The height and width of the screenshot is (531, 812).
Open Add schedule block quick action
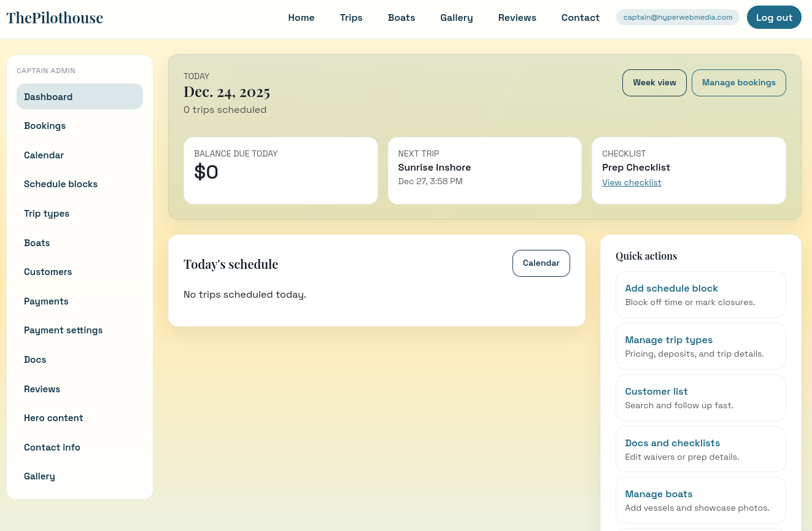[671, 288]
